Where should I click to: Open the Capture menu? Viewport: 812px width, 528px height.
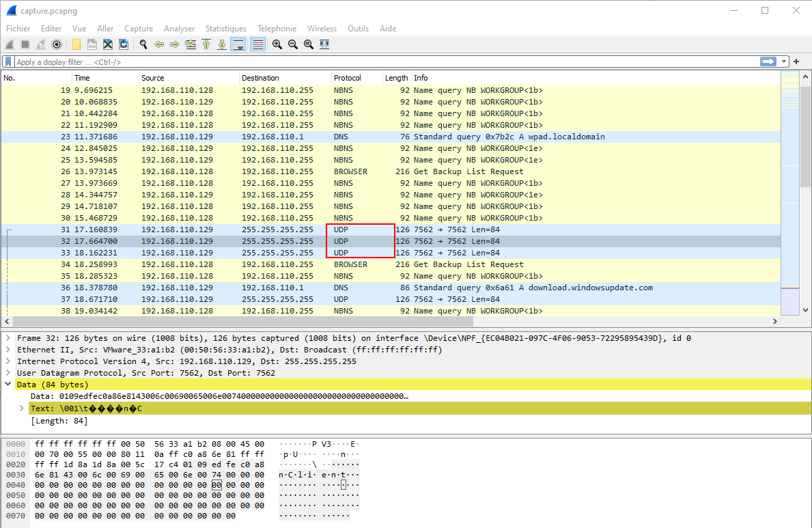point(139,29)
